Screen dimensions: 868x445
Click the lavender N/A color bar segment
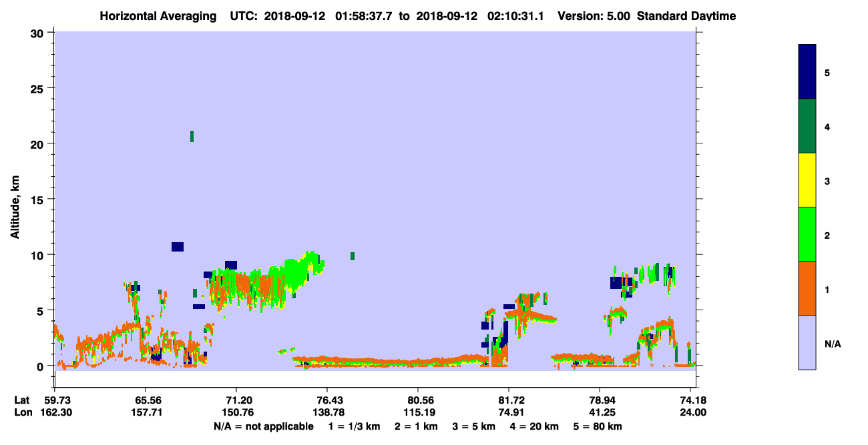pyautogui.click(x=807, y=342)
